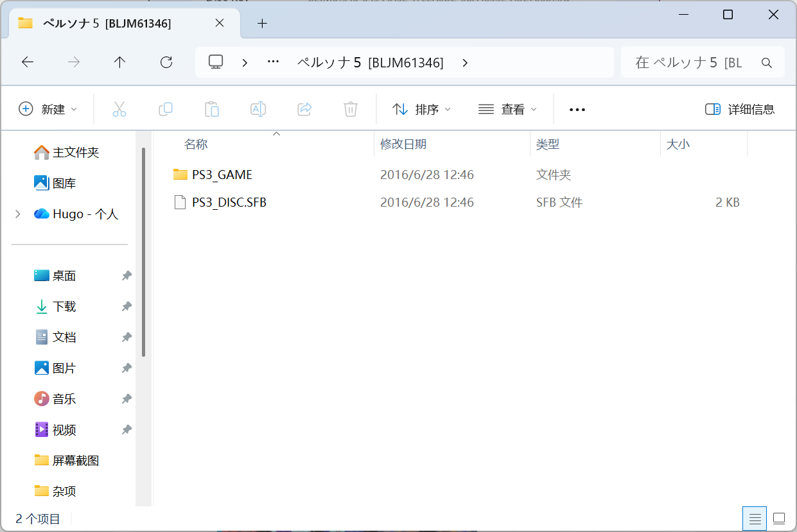This screenshot has height=532, width=797.
Task: Click the Cut scissors icon
Action: (x=119, y=109)
